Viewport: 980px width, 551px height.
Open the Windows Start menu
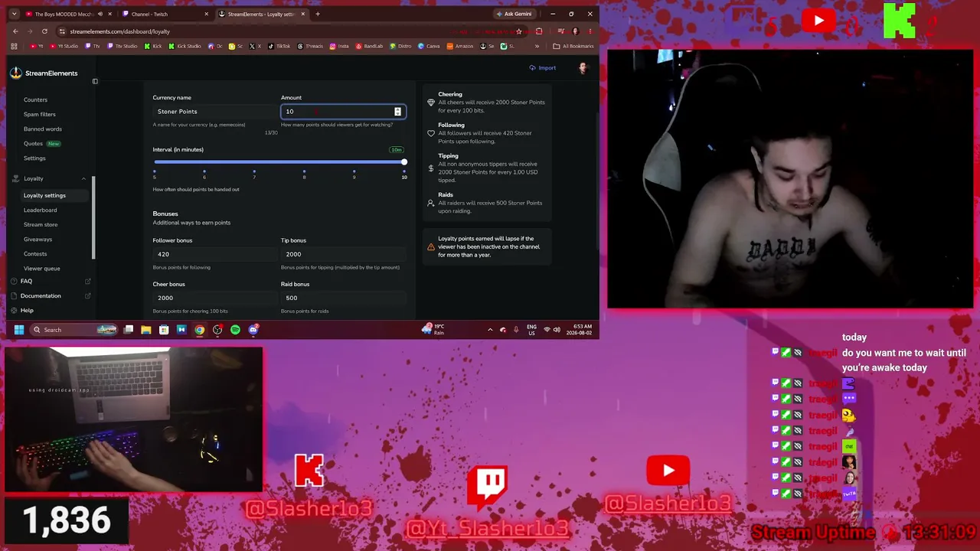(18, 330)
